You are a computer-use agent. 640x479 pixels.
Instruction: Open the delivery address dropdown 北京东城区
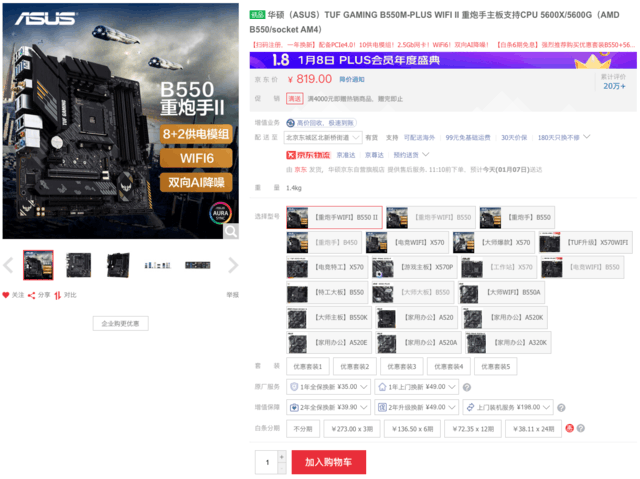click(323, 137)
